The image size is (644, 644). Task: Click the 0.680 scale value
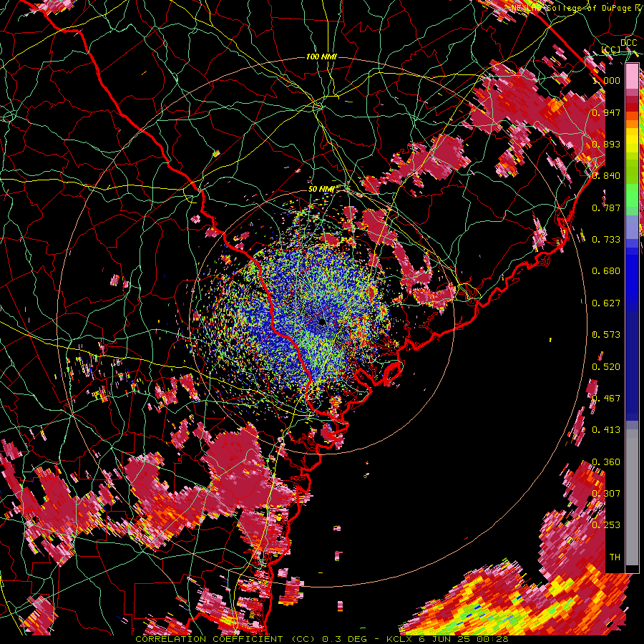pyautogui.click(x=606, y=271)
